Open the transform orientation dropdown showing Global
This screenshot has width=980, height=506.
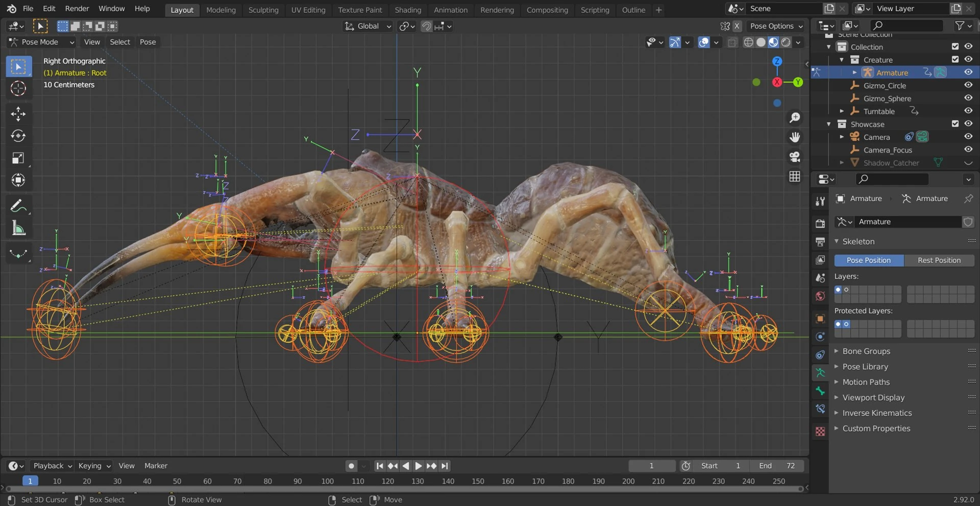tap(367, 26)
